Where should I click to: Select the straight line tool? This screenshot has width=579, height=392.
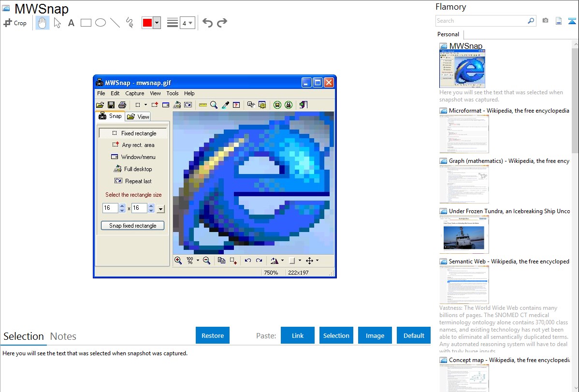(x=115, y=23)
